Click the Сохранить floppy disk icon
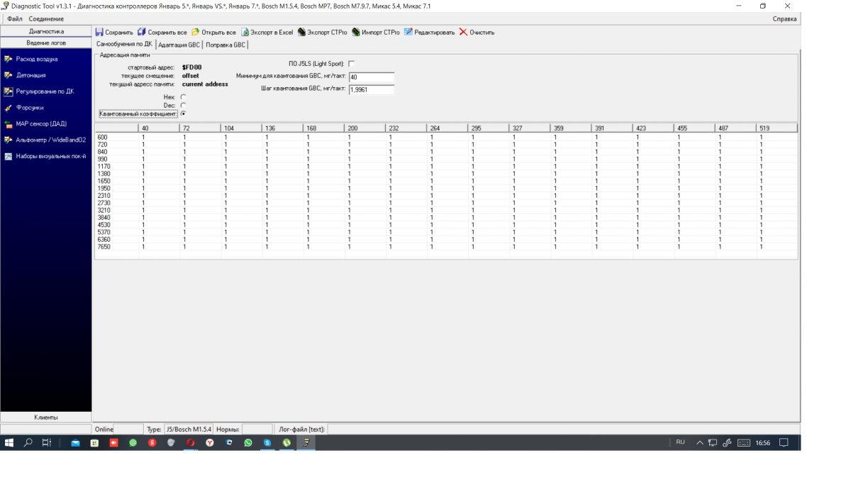 click(x=100, y=32)
